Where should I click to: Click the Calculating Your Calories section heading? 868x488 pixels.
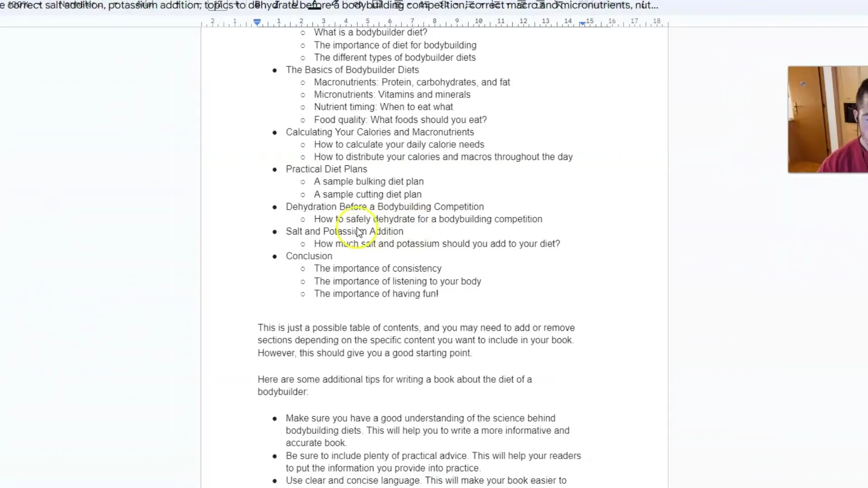tap(380, 131)
